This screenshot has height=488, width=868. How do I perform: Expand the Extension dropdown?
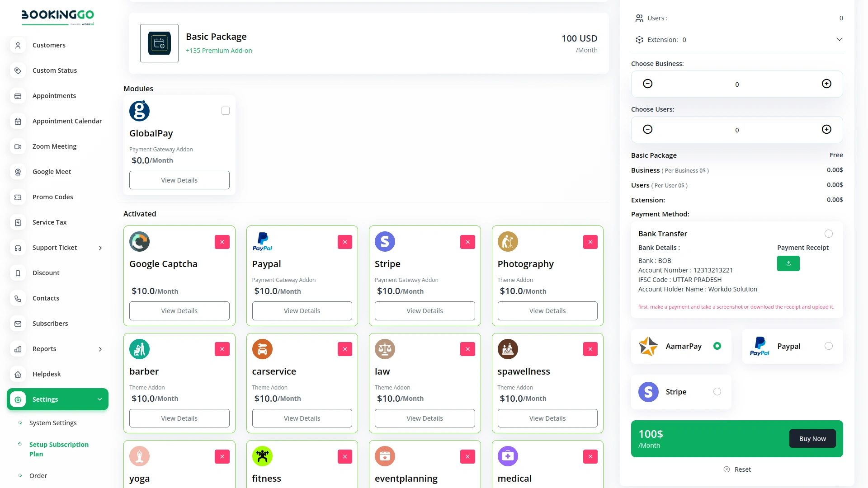(840, 39)
